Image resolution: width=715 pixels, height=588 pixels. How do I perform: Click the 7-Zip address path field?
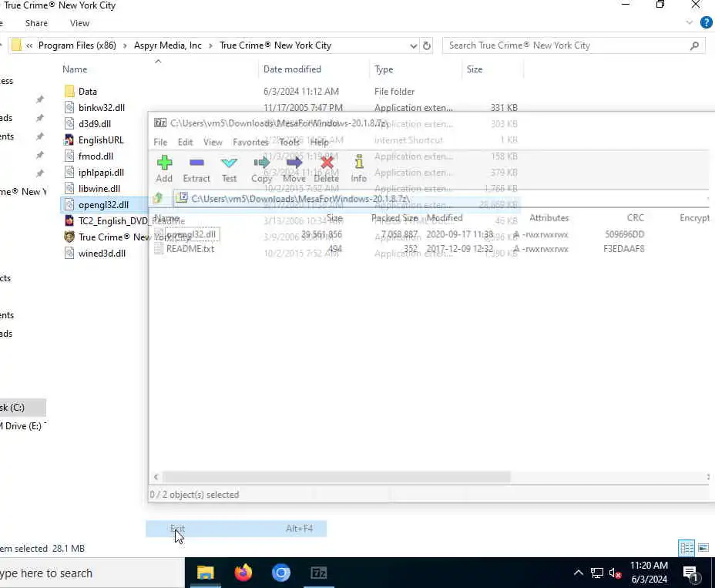[440, 198]
